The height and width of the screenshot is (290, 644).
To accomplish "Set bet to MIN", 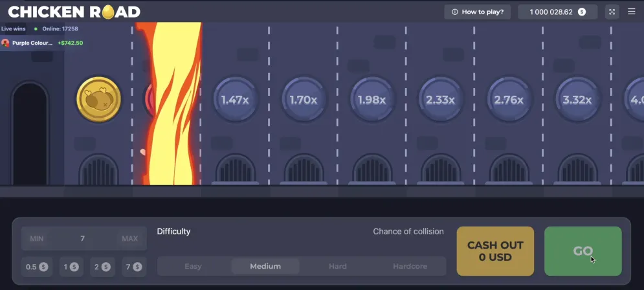I will pyautogui.click(x=36, y=238).
